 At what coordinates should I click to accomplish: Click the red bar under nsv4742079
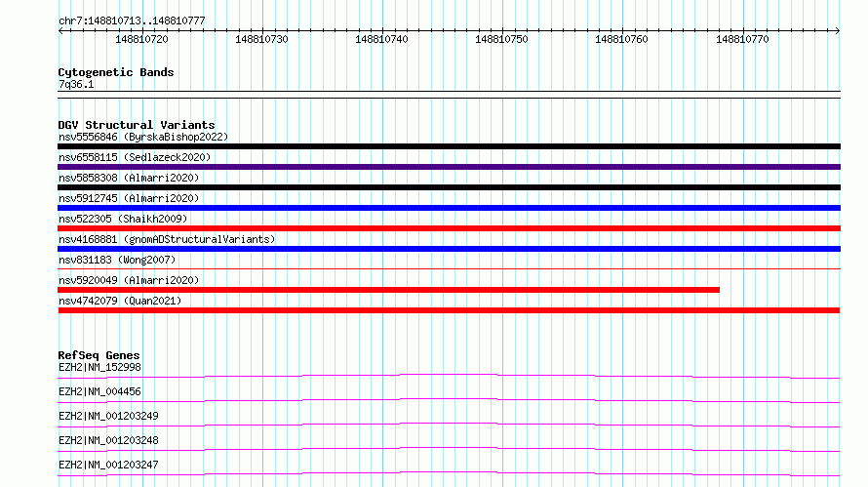(x=449, y=310)
